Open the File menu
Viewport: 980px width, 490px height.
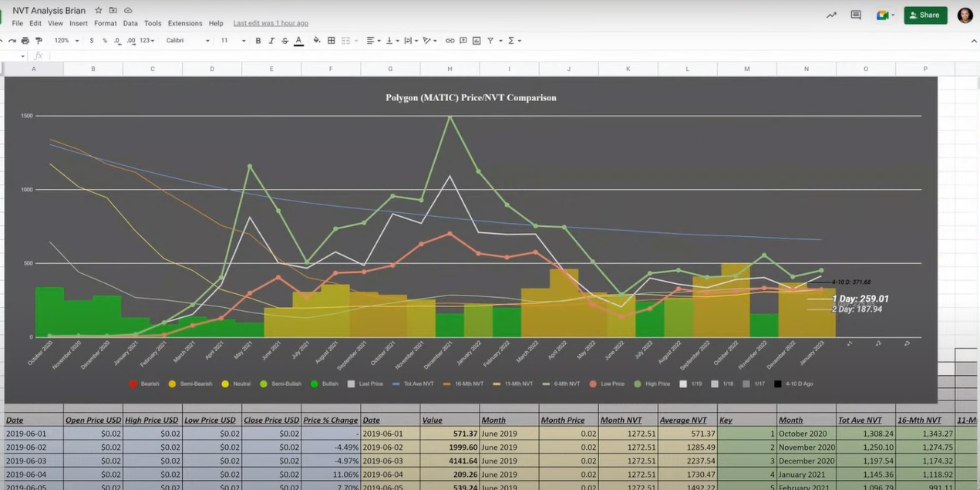coord(17,23)
